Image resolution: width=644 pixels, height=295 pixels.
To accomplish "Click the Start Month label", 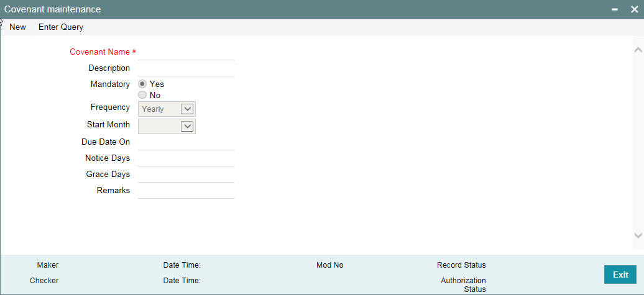I will point(108,124).
